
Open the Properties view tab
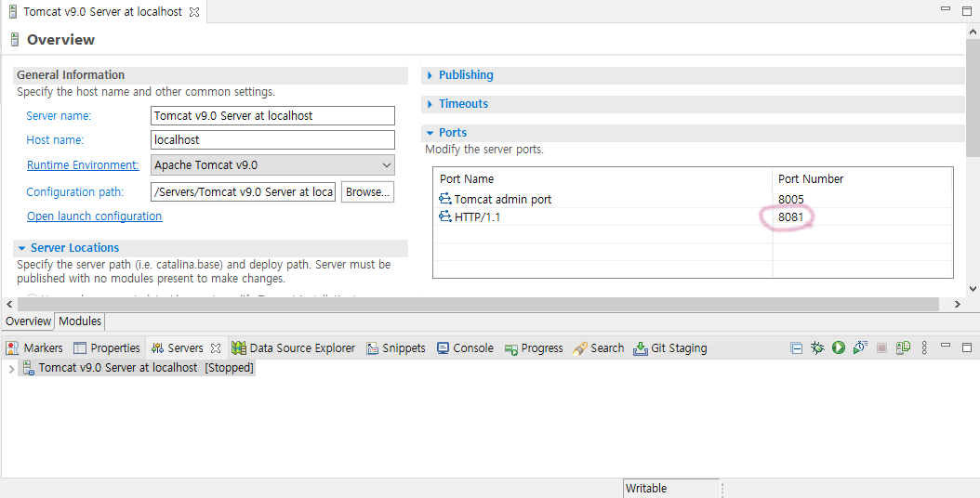tap(107, 348)
